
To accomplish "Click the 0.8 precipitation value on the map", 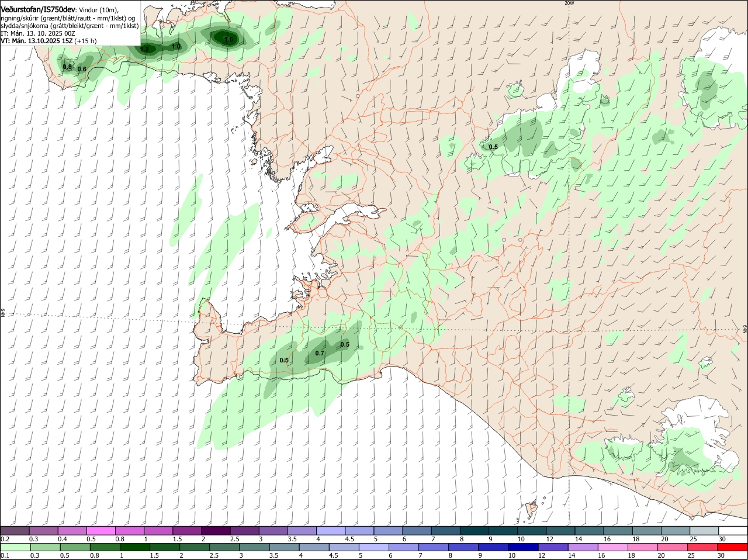I will 67,67.
